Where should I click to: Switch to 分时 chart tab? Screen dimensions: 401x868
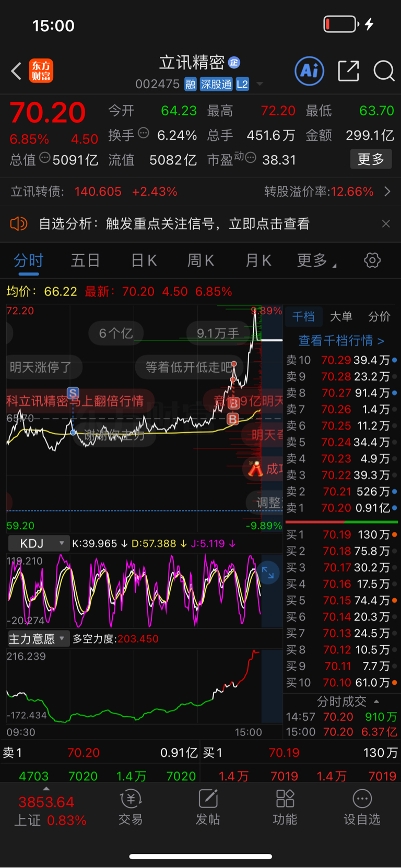click(x=28, y=260)
